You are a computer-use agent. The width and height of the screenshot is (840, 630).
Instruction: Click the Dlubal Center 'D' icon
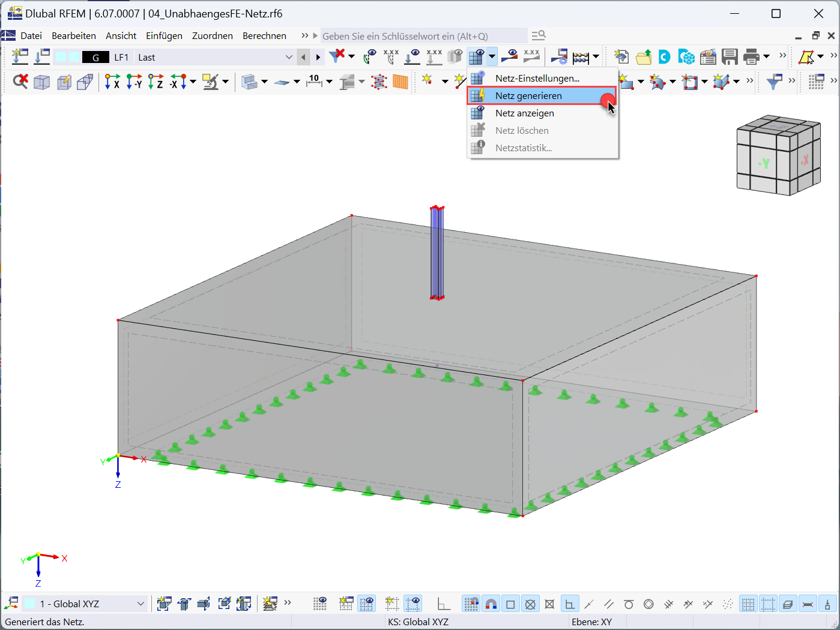664,57
